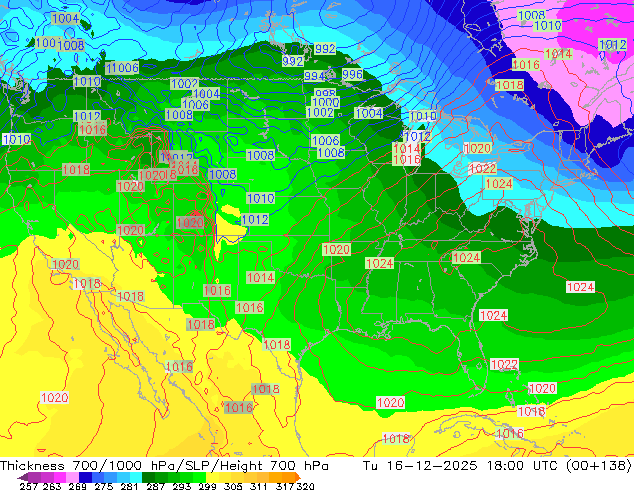Click the legend value 293
Screen dimensions: 634x490
coord(181,486)
